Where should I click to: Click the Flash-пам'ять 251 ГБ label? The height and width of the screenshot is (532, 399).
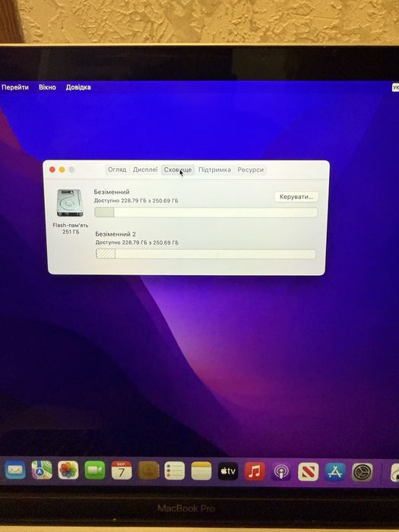point(71,228)
